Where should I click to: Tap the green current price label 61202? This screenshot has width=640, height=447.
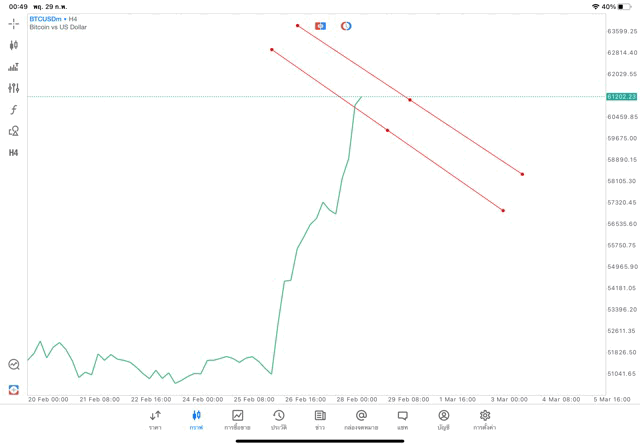point(621,96)
